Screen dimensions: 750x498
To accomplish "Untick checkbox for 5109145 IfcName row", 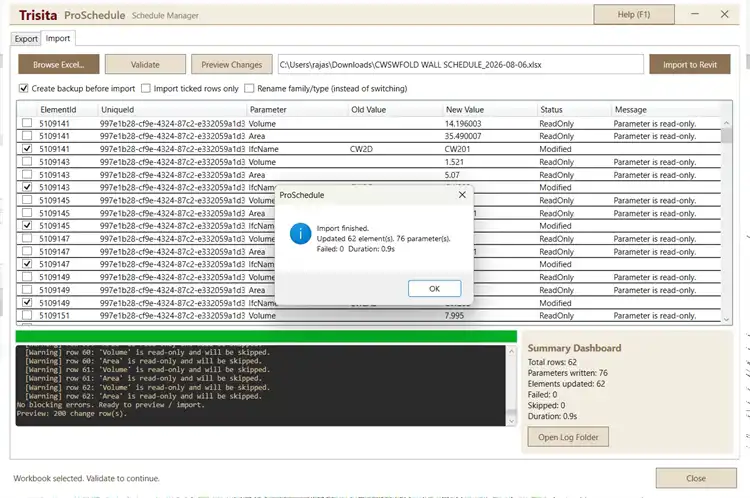I will [x=27, y=225].
